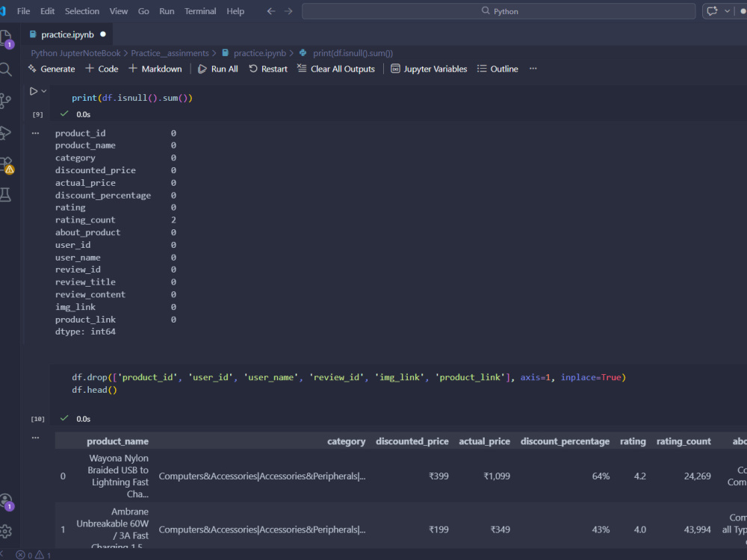The height and width of the screenshot is (560, 747).
Task: Restart the notebook kernel
Action: click(268, 69)
